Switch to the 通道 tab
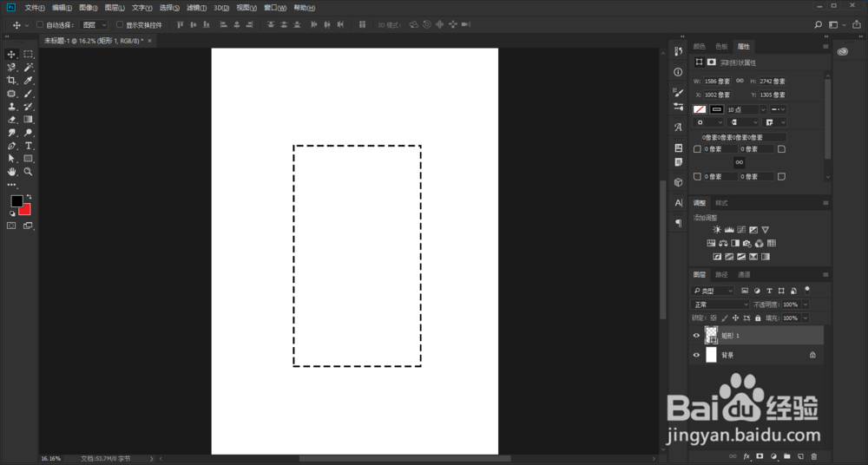 (x=744, y=274)
